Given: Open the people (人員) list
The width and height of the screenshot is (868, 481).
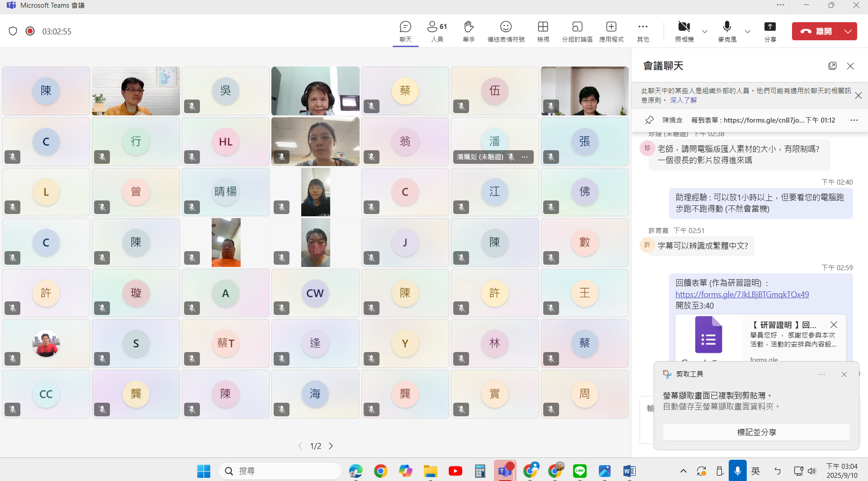Looking at the screenshot, I should (x=437, y=31).
